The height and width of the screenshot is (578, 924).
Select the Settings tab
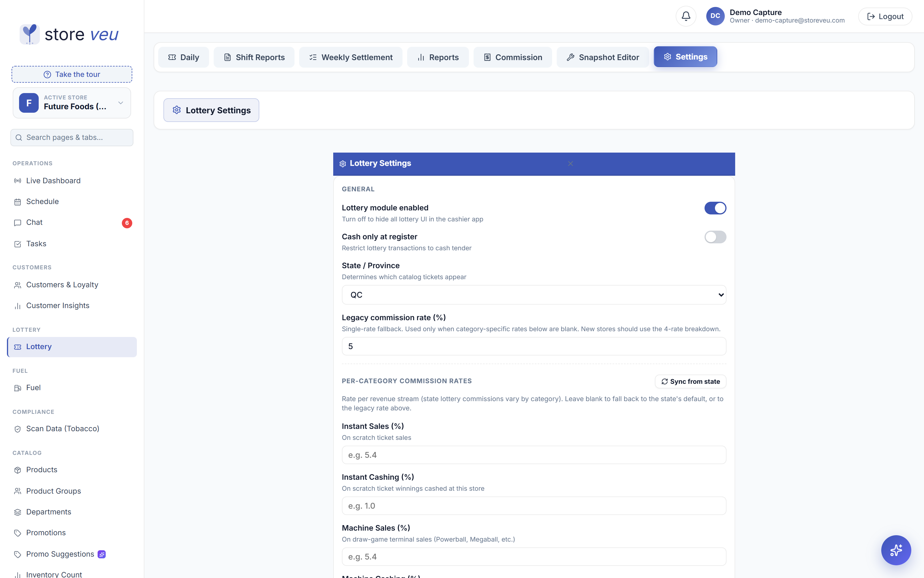coord(685,57)
